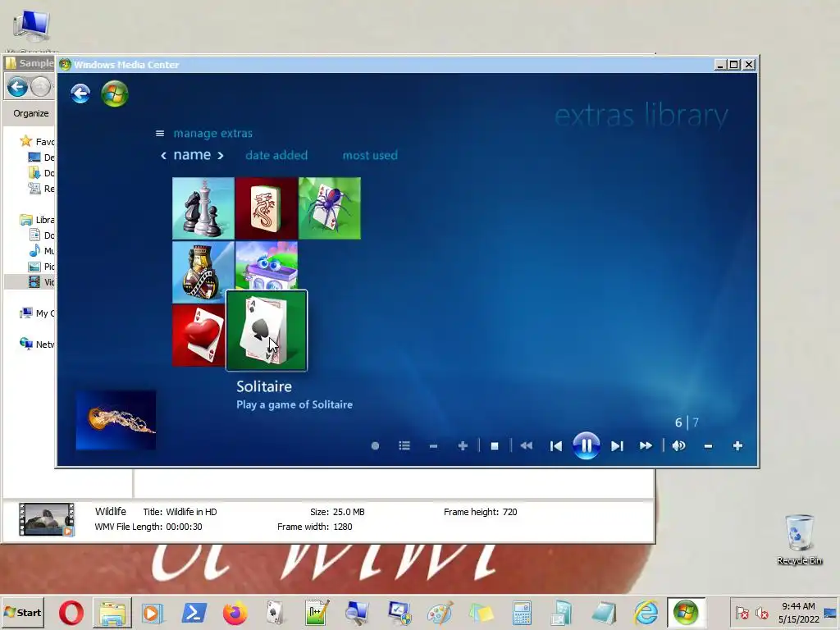Decrease volume with the minus button
Image resolution: width=840 pixels, height=630 pixels.
[708, 445]
